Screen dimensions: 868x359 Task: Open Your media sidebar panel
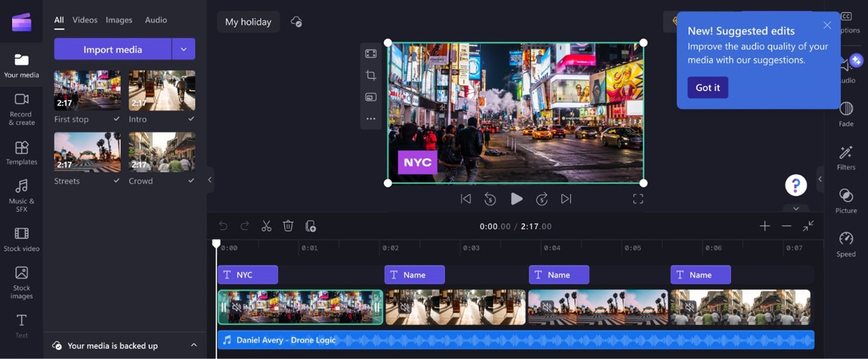click(x=21, y=66)
